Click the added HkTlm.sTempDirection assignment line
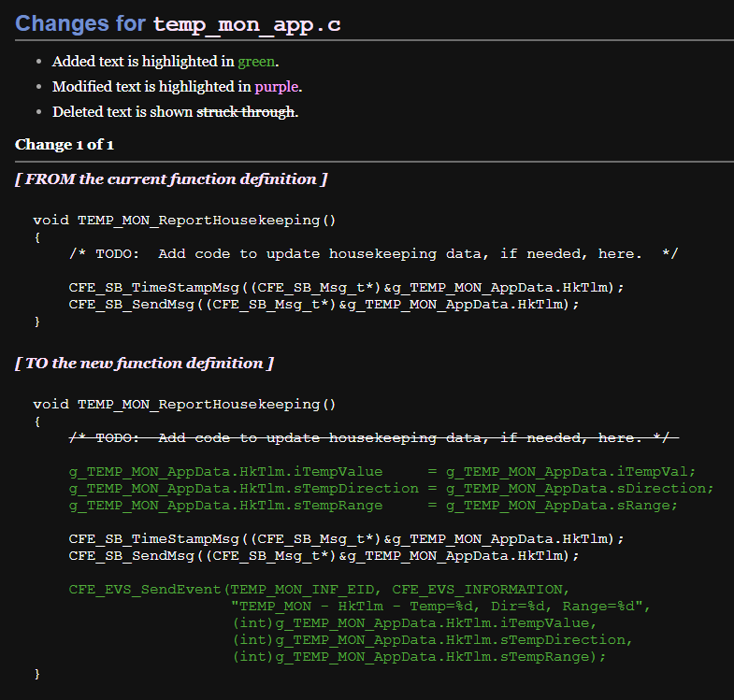 391,489
